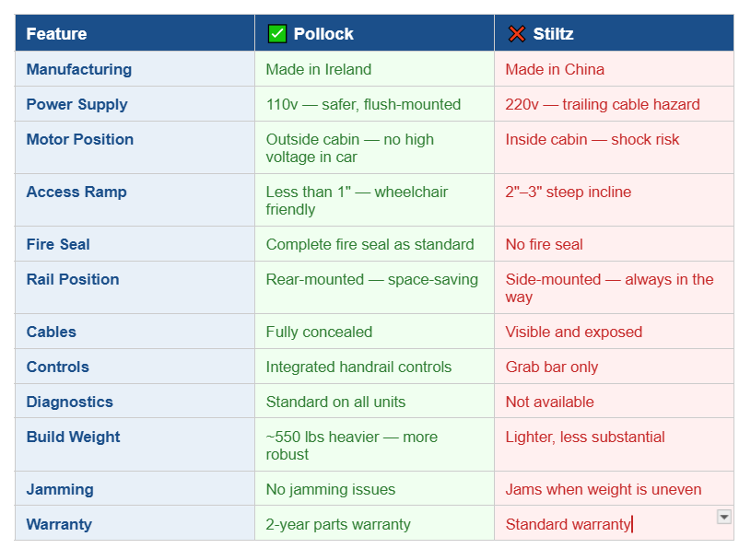
Task: Click the red X icon beside Stiltz
Action: point(516,34)
